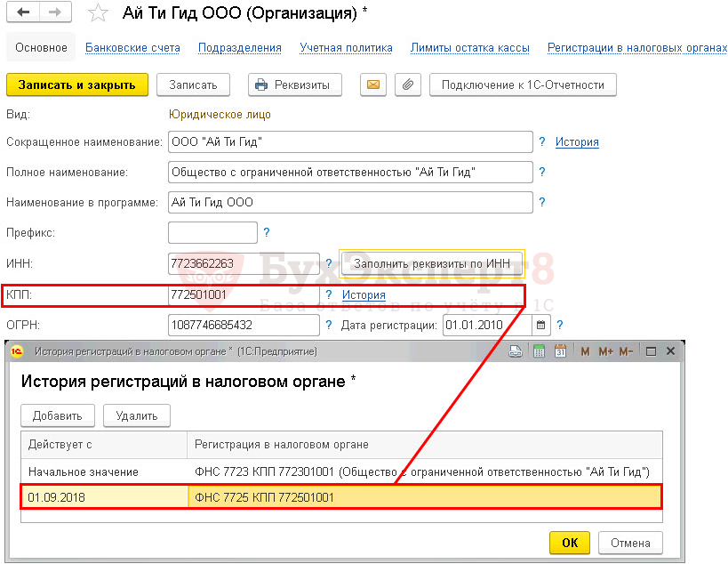Click the ИНН field 7723662263
728x564 pixels.
244,263
